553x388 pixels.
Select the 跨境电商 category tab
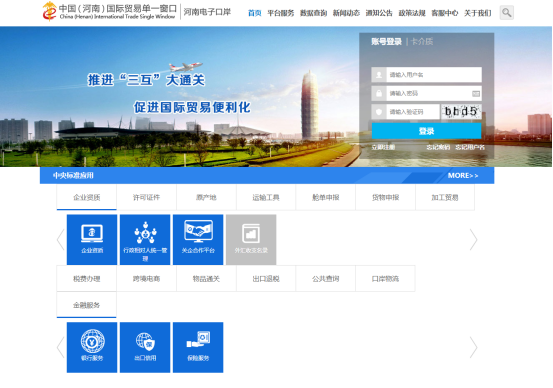coord(146,279)
